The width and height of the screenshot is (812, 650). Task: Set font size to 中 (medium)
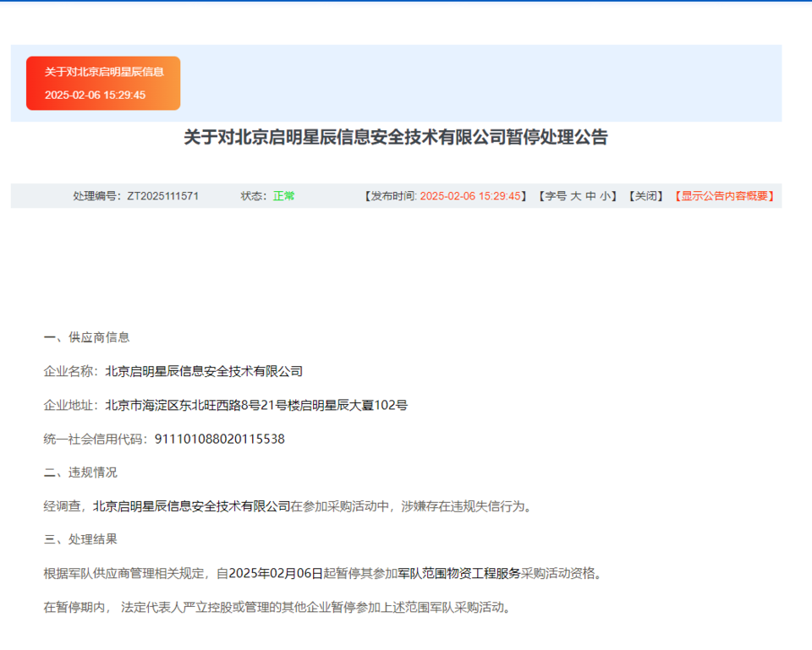(590, 196)
